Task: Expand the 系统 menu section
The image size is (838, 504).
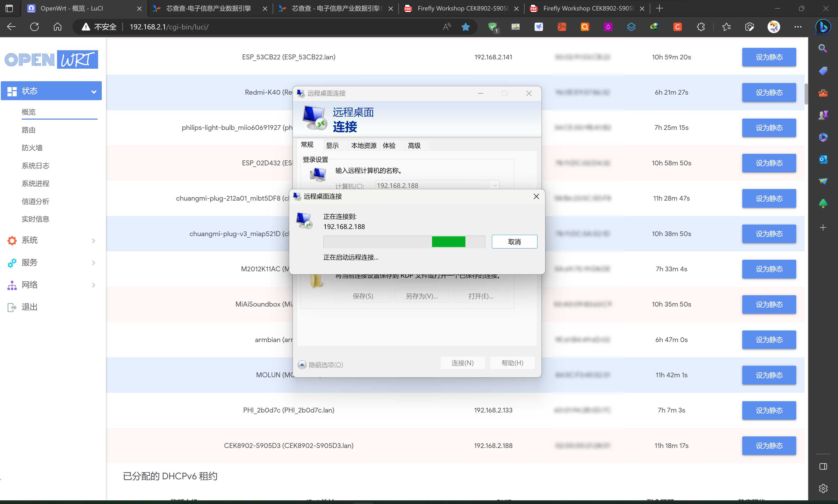Action: tap(51, 240)
